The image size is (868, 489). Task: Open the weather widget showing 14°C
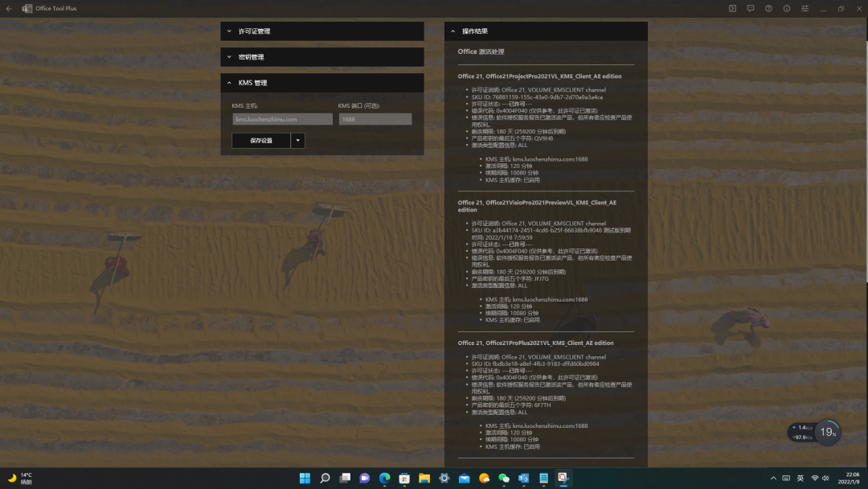click(20, 479)
